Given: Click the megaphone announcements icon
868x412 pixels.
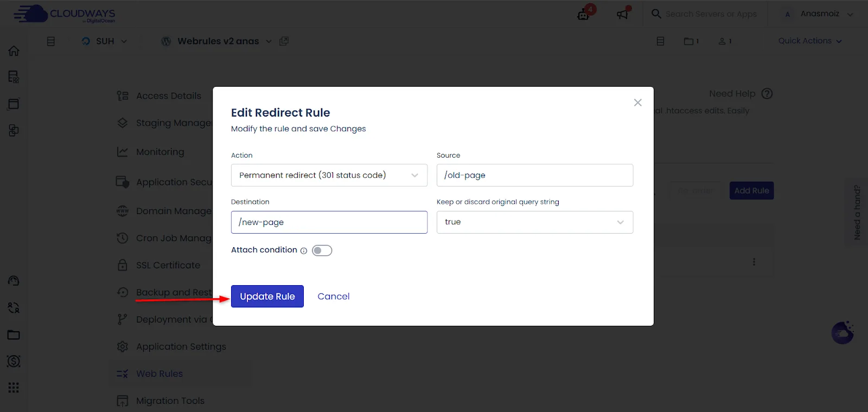Looking at the screenshot, I should (x=623, y=13).
